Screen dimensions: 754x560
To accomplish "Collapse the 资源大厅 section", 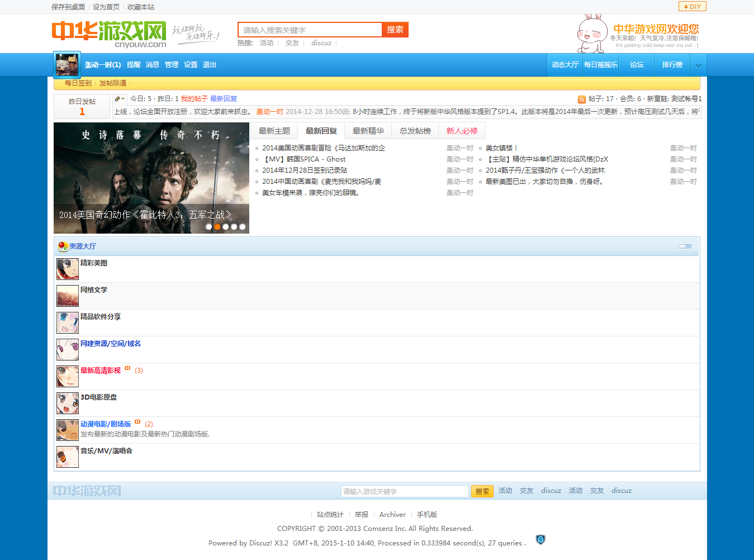I will coord(685,246).
